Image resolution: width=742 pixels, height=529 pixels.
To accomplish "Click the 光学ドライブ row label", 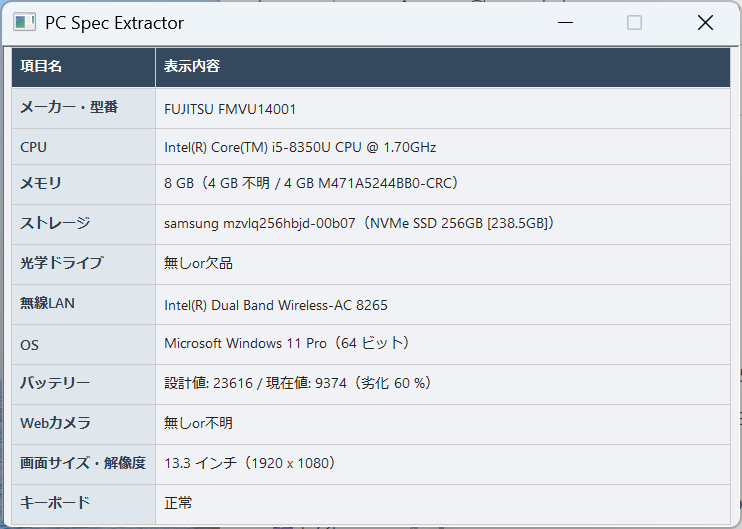I will (62, 263).
